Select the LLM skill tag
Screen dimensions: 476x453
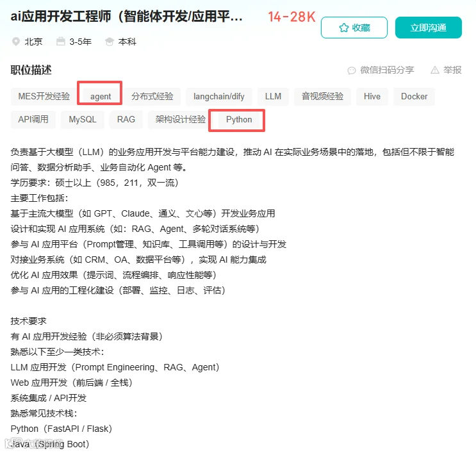(273, 97)
